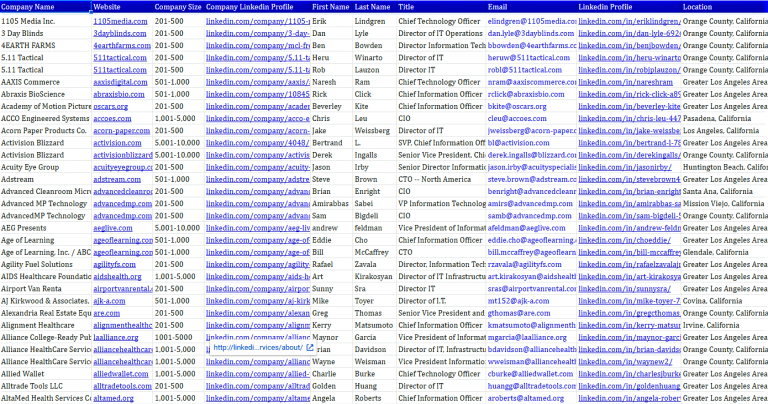Click the oscars.org link
768x404 pixels.
point(111,107)
